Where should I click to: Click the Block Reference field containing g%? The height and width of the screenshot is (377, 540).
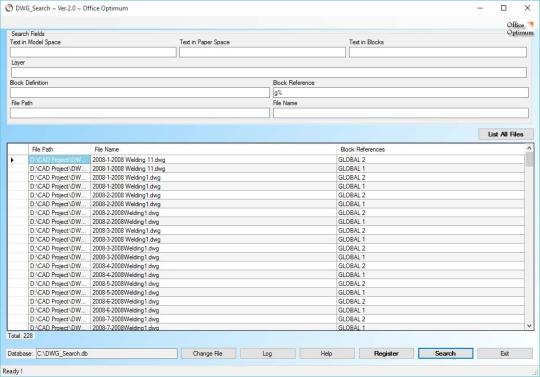401,93
